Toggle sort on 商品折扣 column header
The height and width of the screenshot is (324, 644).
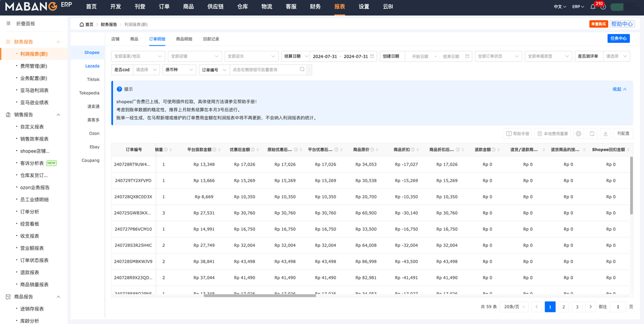[x=418, y=150]
